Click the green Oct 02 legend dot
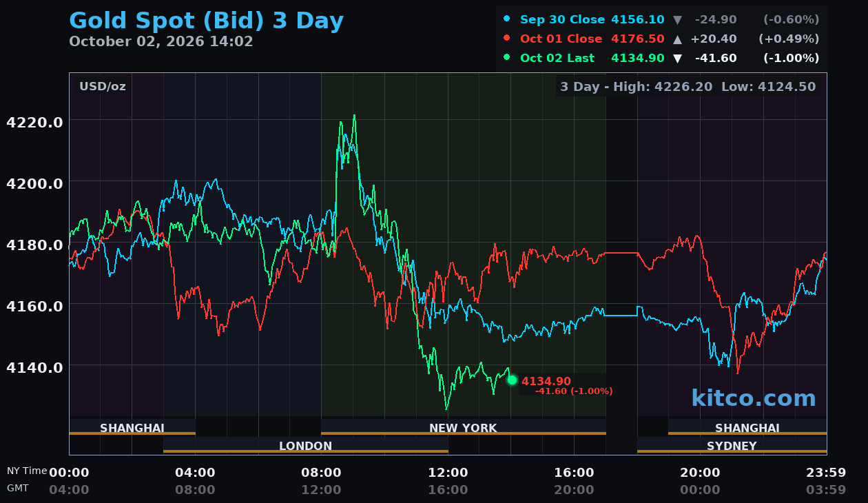 click(507, 58)
